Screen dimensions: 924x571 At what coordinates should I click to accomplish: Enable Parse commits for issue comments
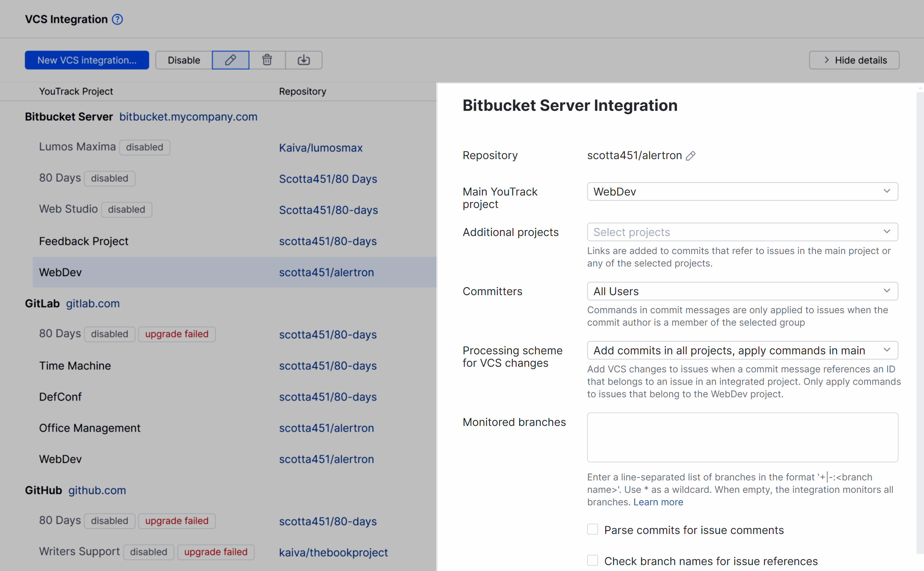[x=592, y=530]
